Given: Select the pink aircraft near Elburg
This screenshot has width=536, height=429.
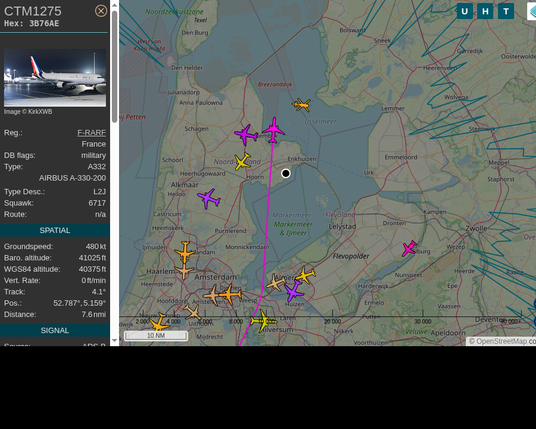Looking at the screenshot, I should pos(409,248).
